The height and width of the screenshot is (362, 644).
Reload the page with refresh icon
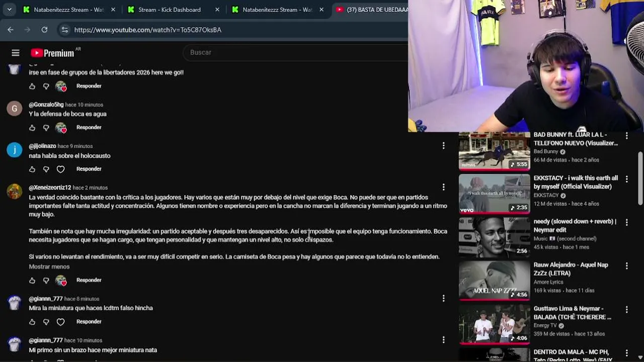pyautogui.click(x=44, y=30)
